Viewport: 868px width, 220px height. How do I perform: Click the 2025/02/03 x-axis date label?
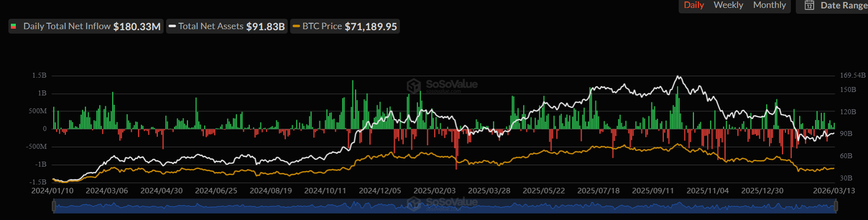coord(434,191)
